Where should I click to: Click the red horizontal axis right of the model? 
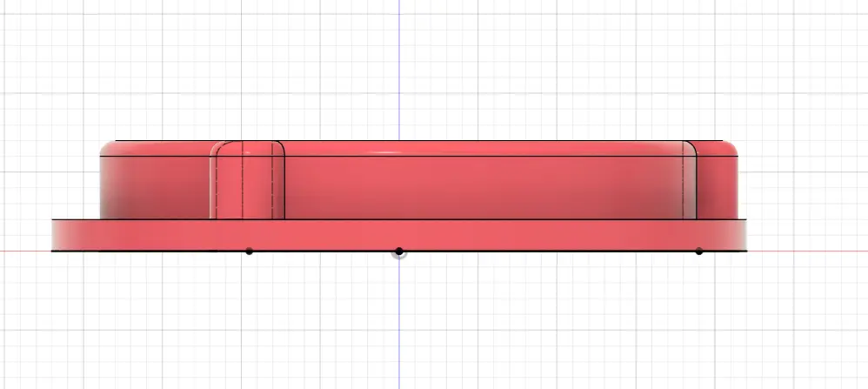click(x=809, y=252)
